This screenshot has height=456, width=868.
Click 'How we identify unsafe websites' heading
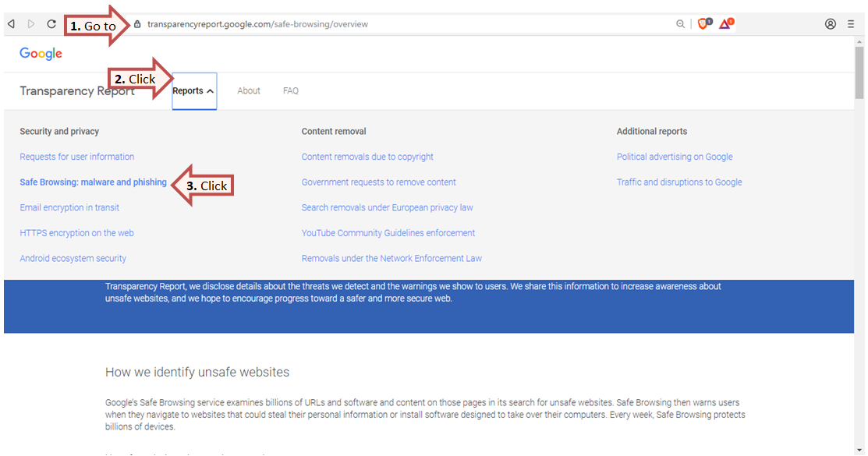(197, 372)
